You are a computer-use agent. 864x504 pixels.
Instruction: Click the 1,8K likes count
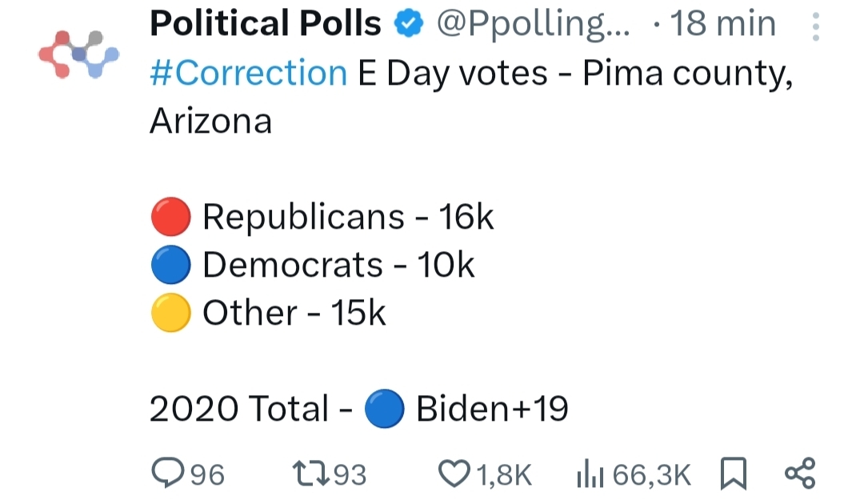click(504, 475)
